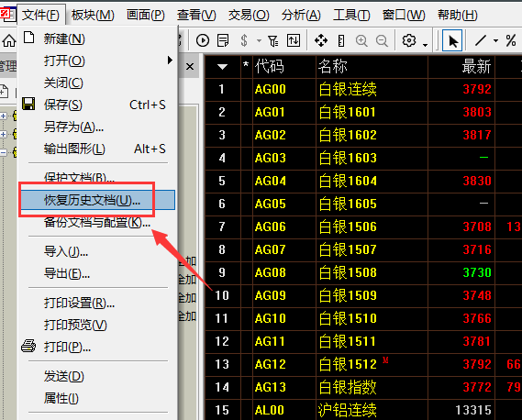Click the dollar sign toolbar icon
This screenshot has height=420, width=522.
pos(244,40)
